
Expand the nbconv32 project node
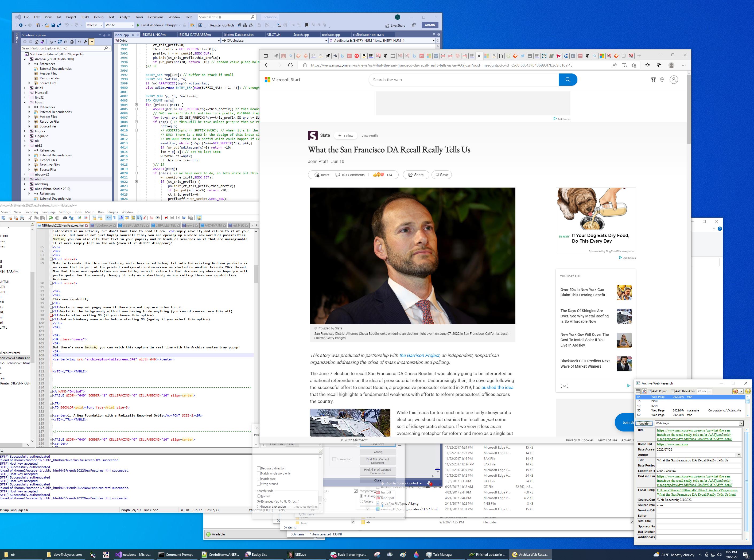pyautogui.click(x=24, y=174)
